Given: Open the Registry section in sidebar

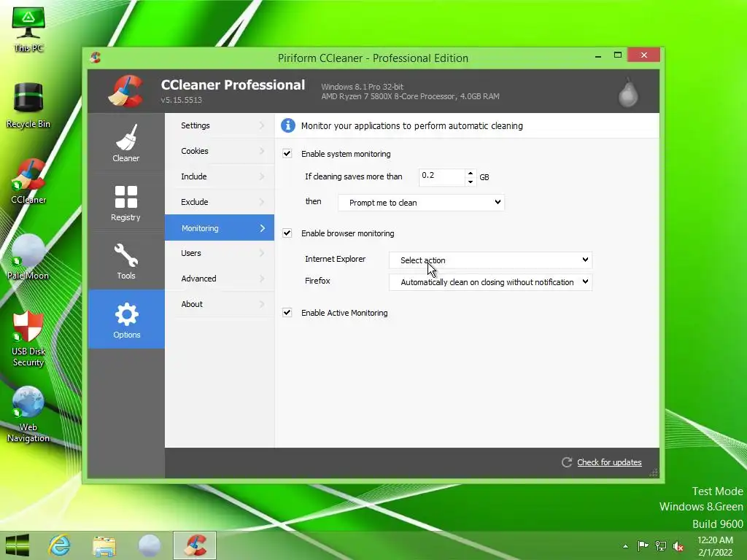Looking at the screenshot, I should (126, 203).
